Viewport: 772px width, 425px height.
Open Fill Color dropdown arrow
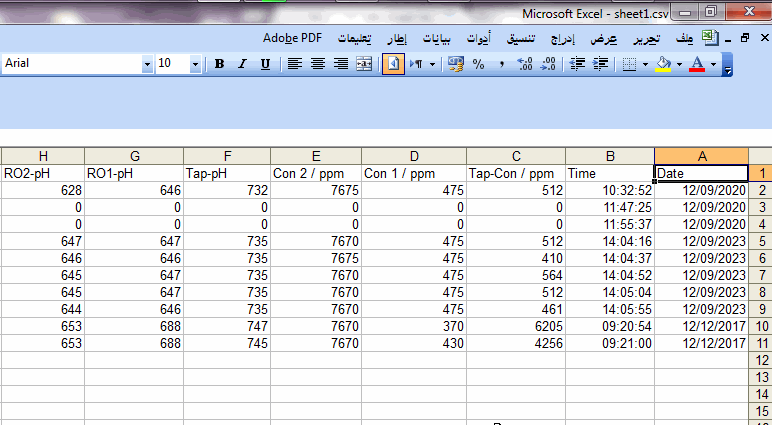(679, 64)
